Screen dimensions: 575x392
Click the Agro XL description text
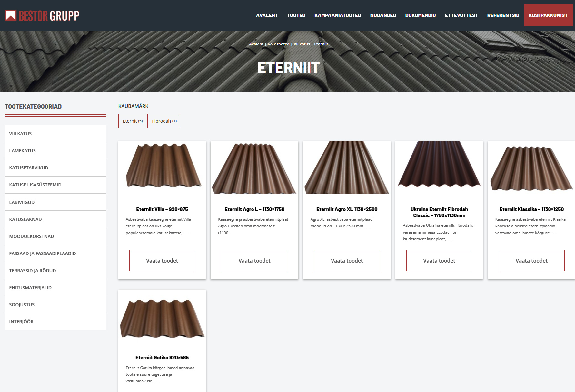click(342, 223)
